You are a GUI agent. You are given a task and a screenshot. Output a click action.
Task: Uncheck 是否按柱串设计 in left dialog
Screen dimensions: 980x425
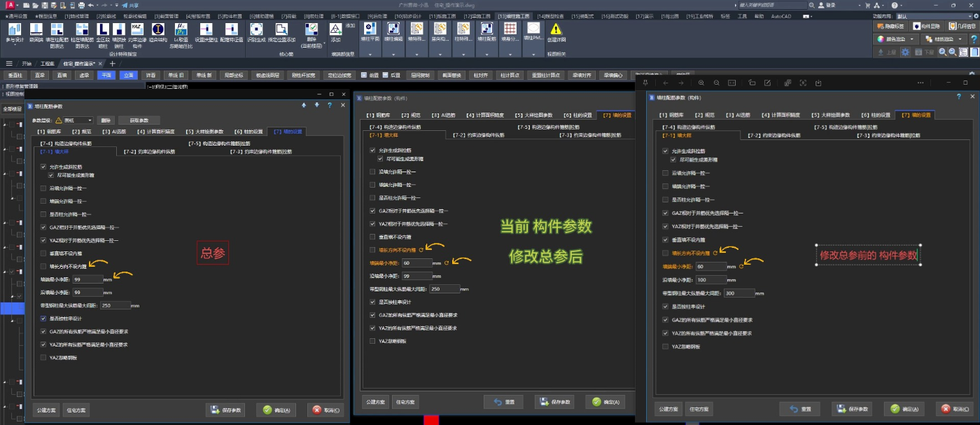click(x=44, y=319)
